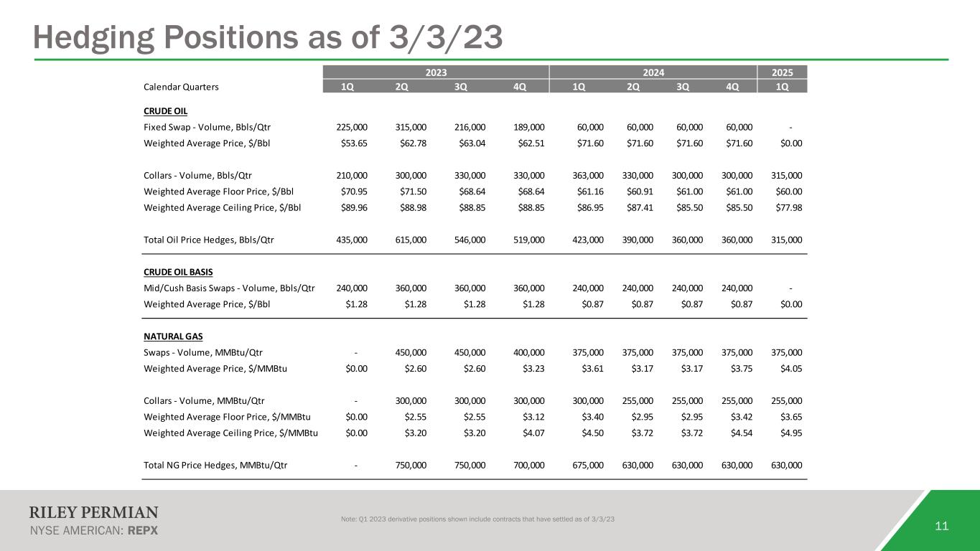The width and height of the screenshot is (980, 551).
Task: Click the page number 11
Action: point(942,527)
